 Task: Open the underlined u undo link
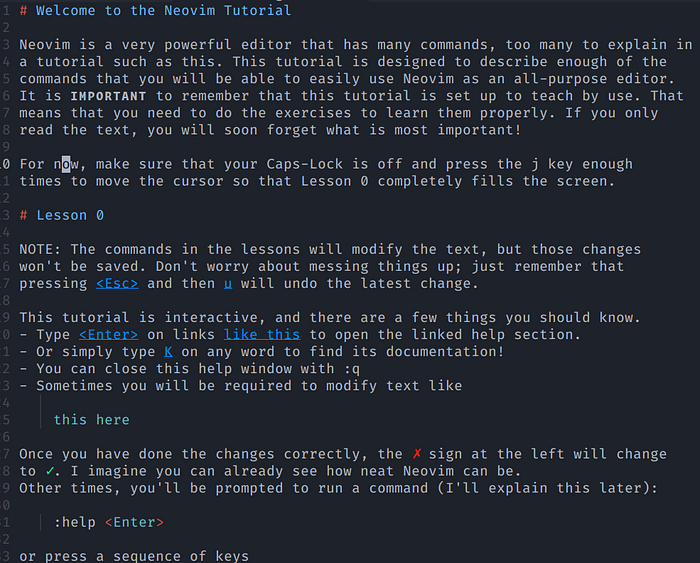point(228,284)
